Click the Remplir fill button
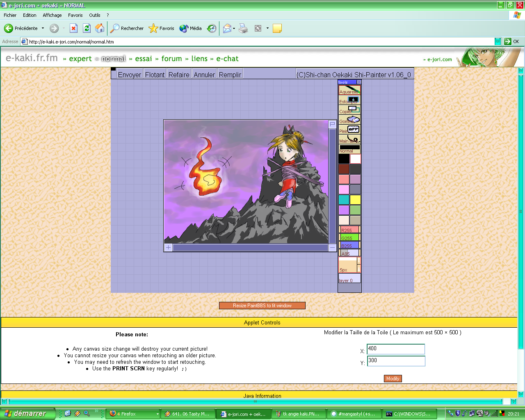This screenshot has width=525, height=420. (230, 74)
